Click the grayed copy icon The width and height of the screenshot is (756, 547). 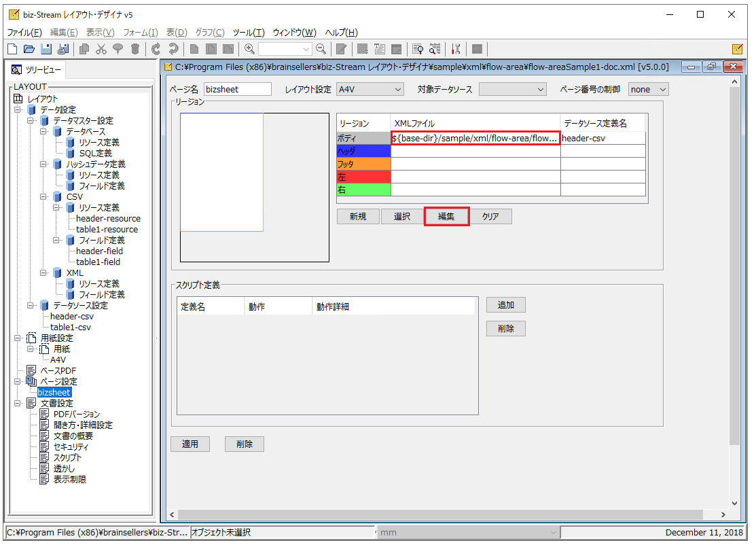(84, 49)
